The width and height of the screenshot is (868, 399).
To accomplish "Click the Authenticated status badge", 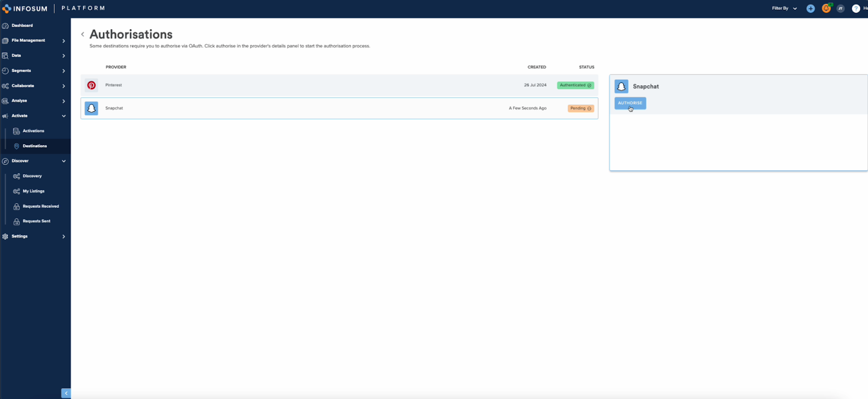I will click(x=576, y=85).
